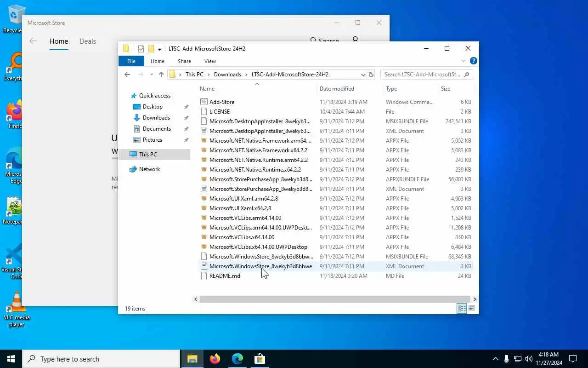Open Documents in the navigation pane
This screenshot has width=588, height=368.
(157, 129)
